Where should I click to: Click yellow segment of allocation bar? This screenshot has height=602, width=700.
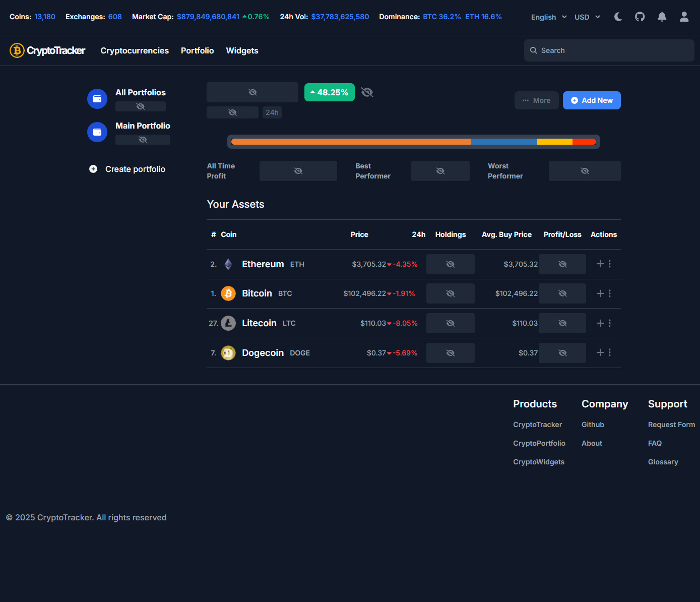point(555,142)
